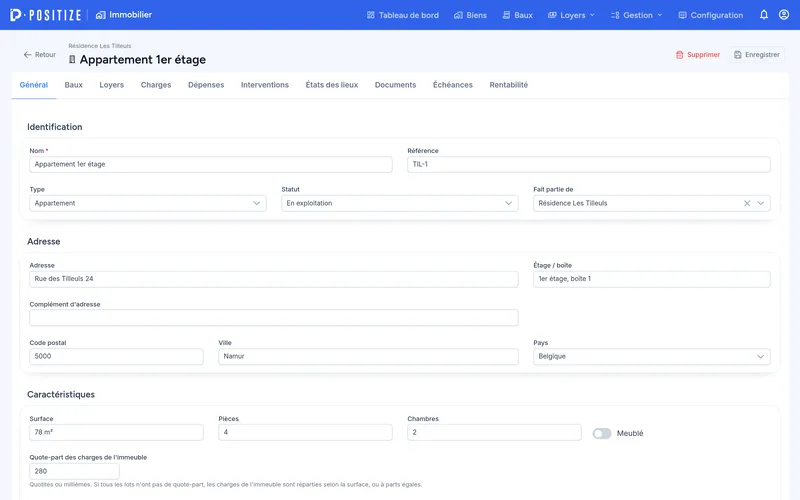
Task: Click the back arrow icon beside Retour
Action: [28, 55]
